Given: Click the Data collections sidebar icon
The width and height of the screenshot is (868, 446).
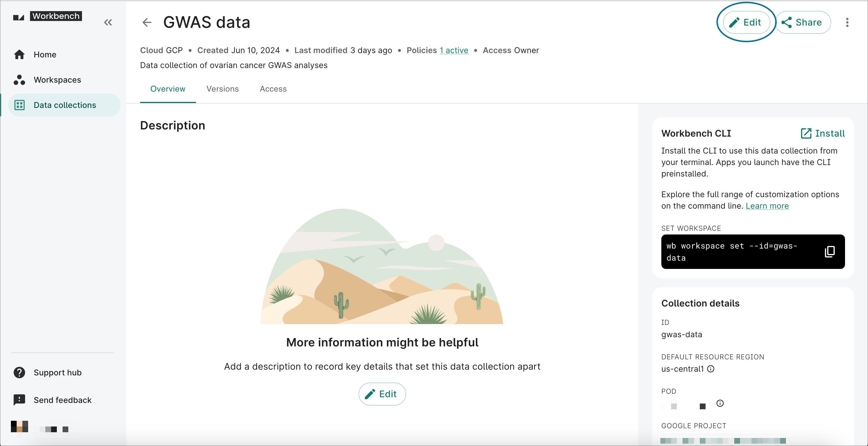Looking at the screenshot, I should pos(20,105).
